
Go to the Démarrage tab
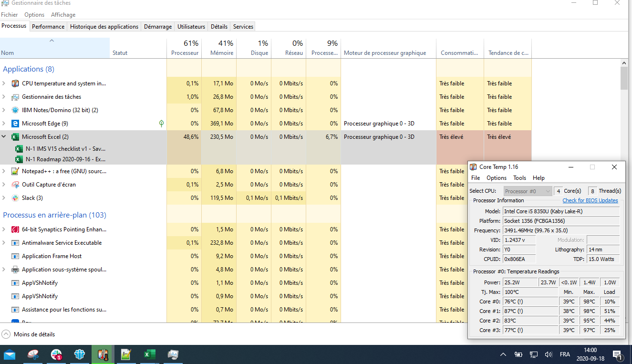(158, 27)
